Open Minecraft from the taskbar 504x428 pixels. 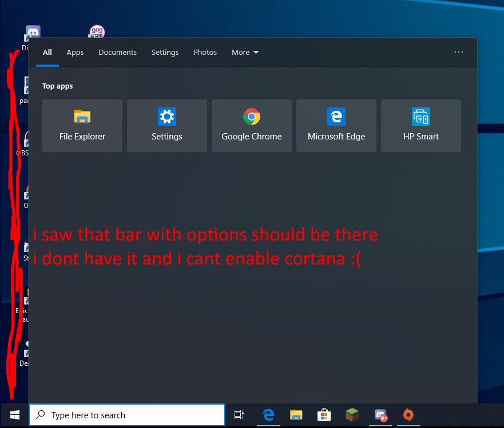[352, 415]
